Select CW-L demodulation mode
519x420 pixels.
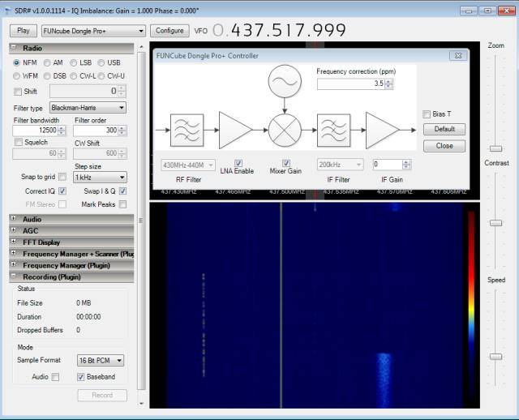click(x=74, y=76)
